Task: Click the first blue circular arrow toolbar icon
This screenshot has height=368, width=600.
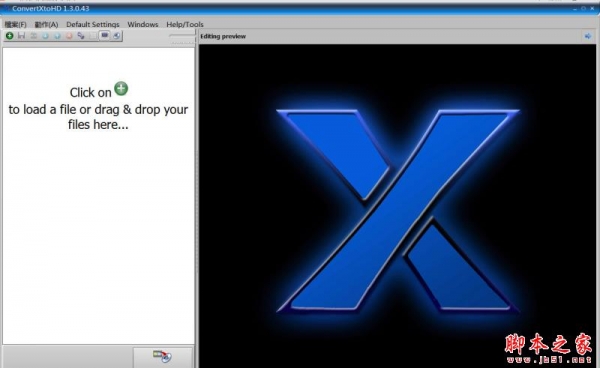Action: tap(45, 36)
